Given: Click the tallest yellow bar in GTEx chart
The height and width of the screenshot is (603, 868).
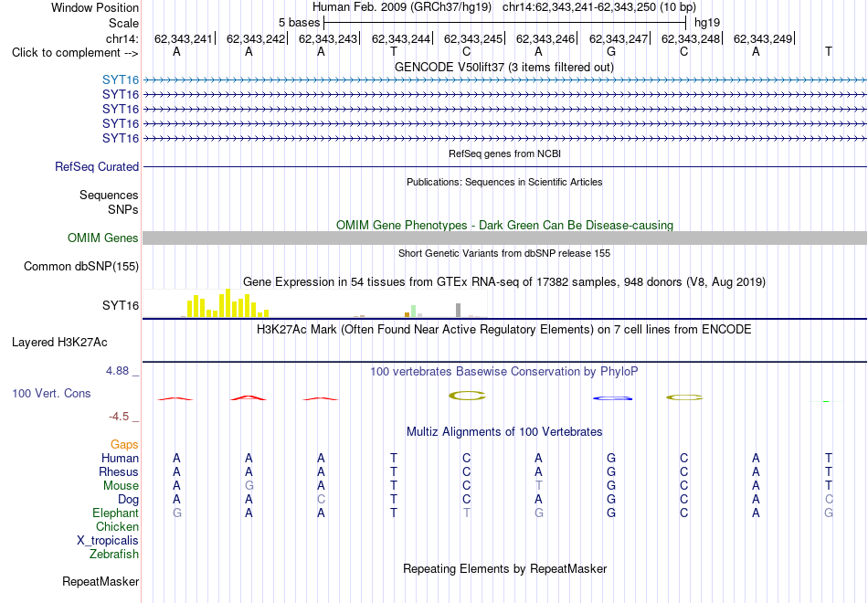Looking at the screenshot, I should tap(228, 303).
